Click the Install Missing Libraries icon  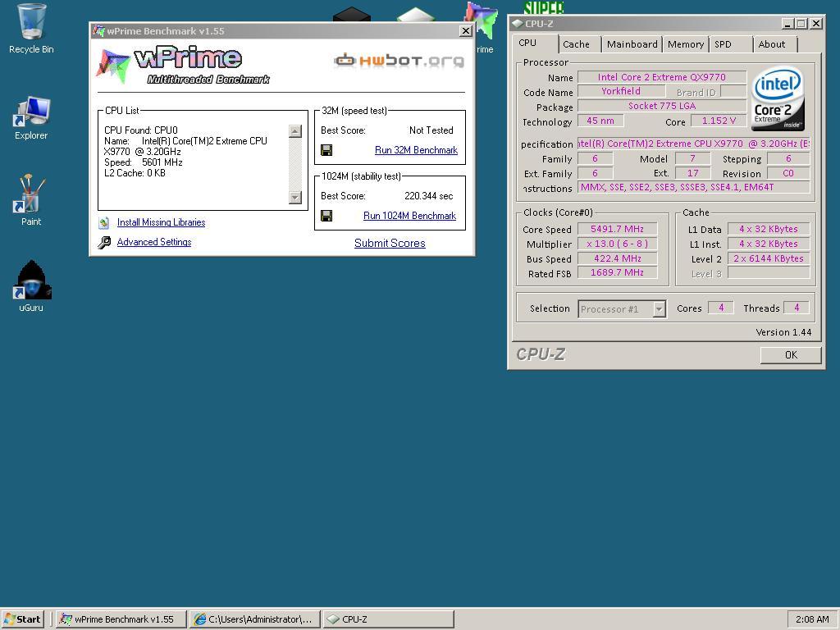[x=104, y=223]
